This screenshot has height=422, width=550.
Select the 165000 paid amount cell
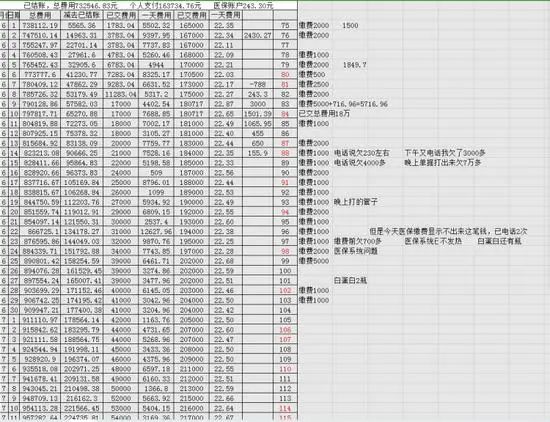pyautogui.click(x=192, y=25)
